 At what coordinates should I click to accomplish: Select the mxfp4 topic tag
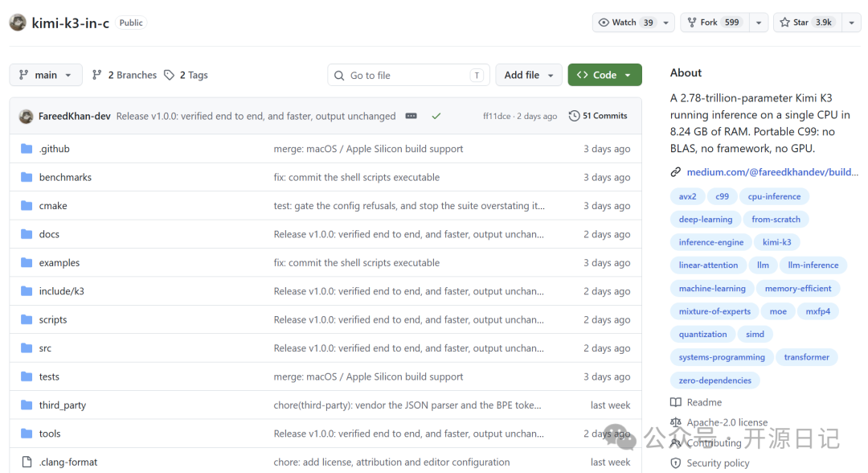click(817, 311)
